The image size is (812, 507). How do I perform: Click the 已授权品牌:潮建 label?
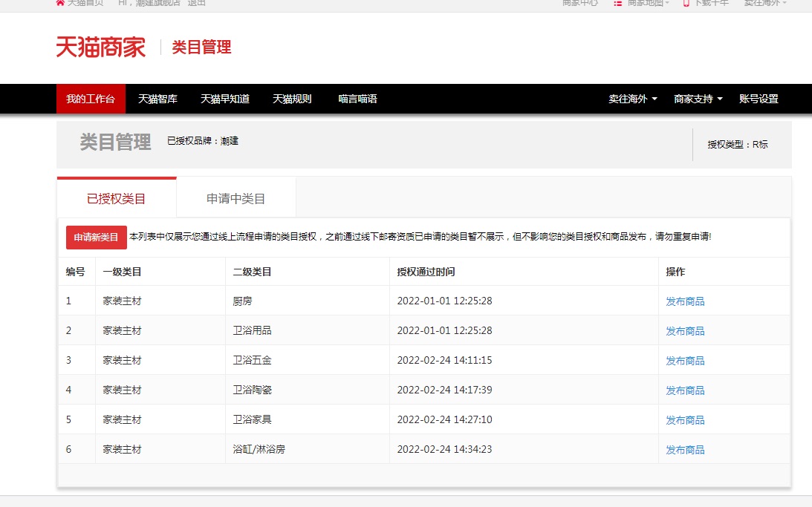point(203,141)
